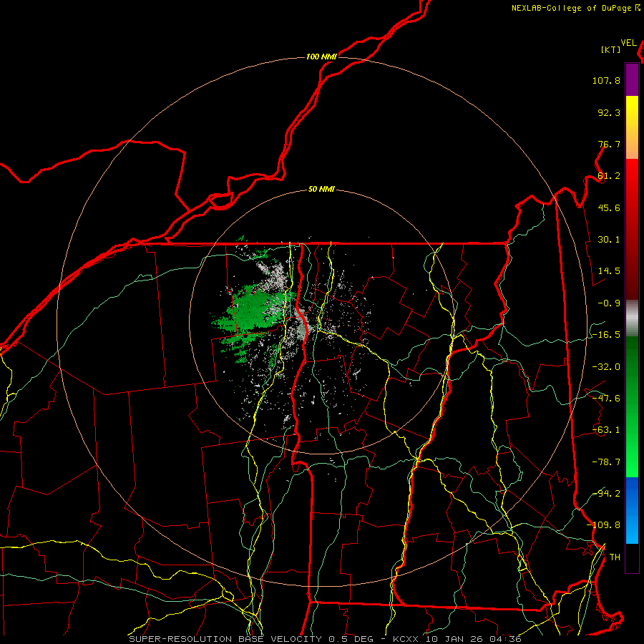This screenshot has height=644, width=644.
Task: Click the TH legend label
Action: click(615, 557)
